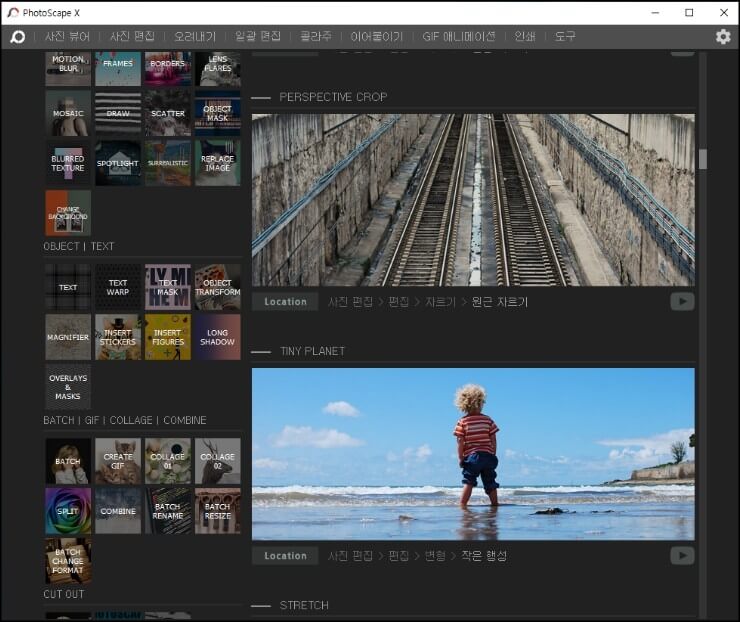Open the Batch feature tile

coord(68,461)
